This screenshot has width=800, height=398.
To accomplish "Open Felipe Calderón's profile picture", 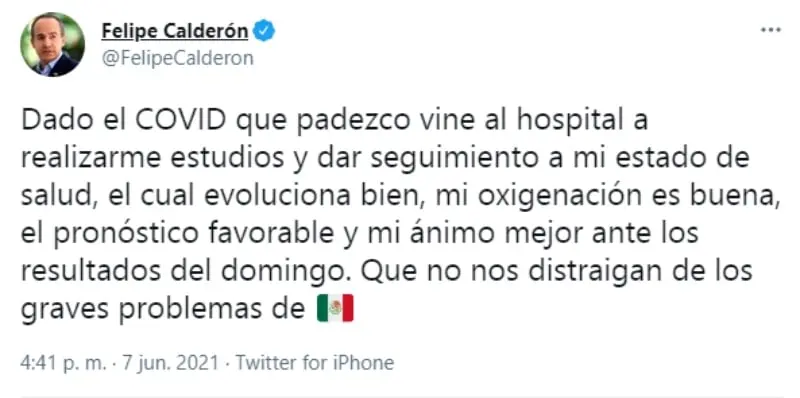I will [52, 44].
